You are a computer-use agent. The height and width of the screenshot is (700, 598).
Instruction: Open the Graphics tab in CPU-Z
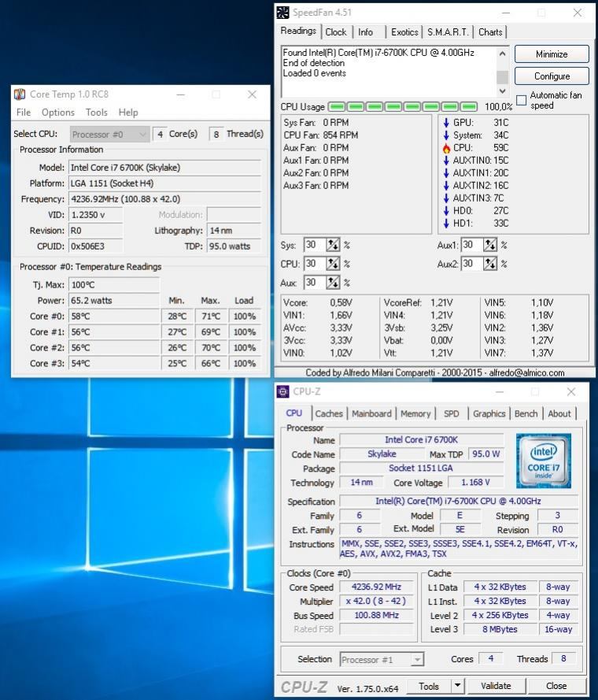(x=489, y=414)
